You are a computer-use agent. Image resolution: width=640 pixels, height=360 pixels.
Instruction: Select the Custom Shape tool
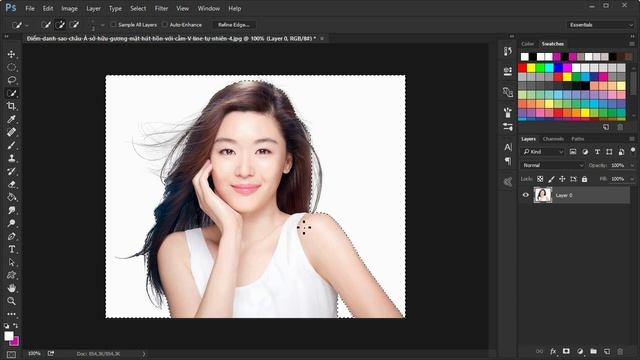click(11, 276)
